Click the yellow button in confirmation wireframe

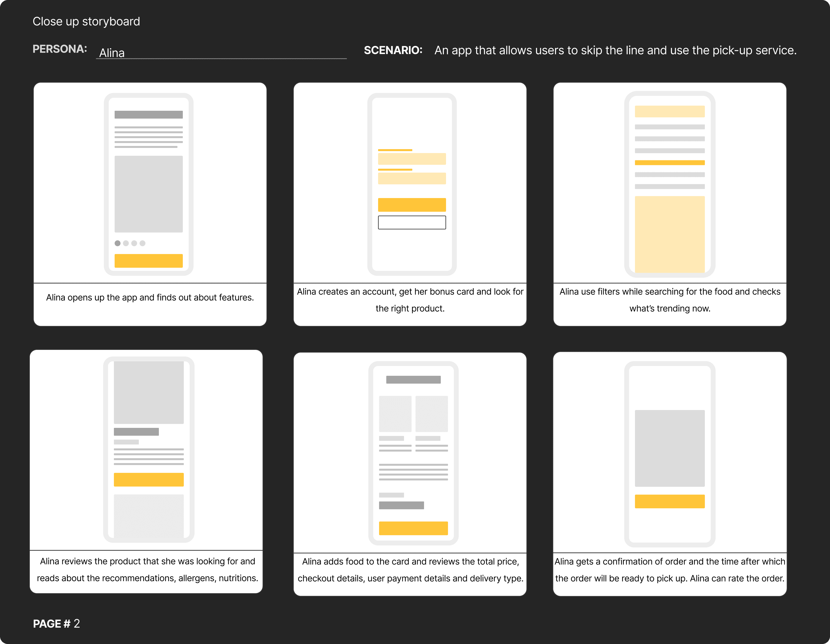pyautogui.click(x=670, y=501)
